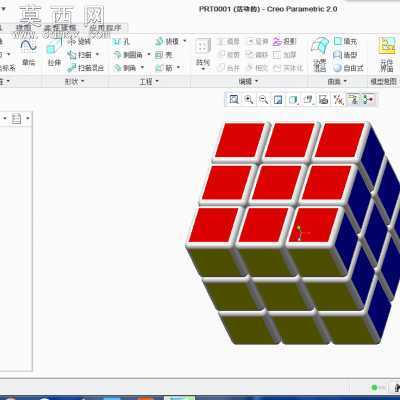Click the 相交 (Intersect) tool
Screen dimensions: 400x400
257,68
